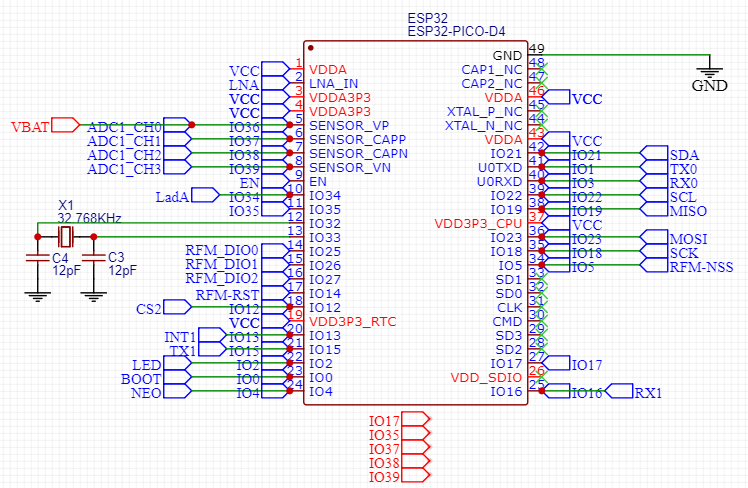Click the RFM_DIO0 net label
This screenshot has width=748, height=488.
pyautogui.click(x=222, y=250)
